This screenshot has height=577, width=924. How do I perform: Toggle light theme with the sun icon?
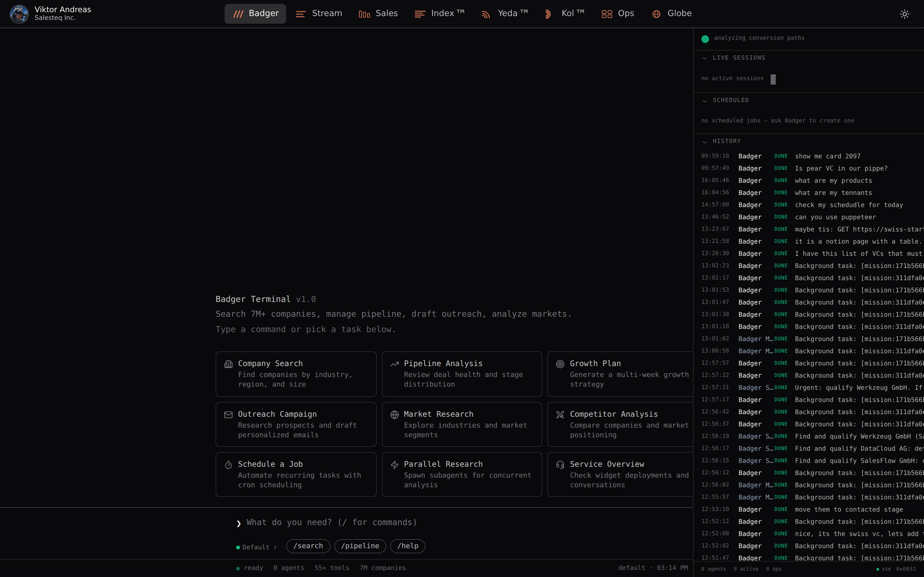904,14
